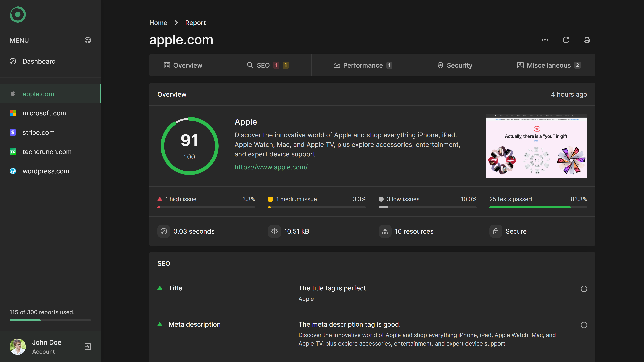The image size is (644, 362).
Task: Click the https://www.apple.com/ link
Action: (x=271, y=167)
